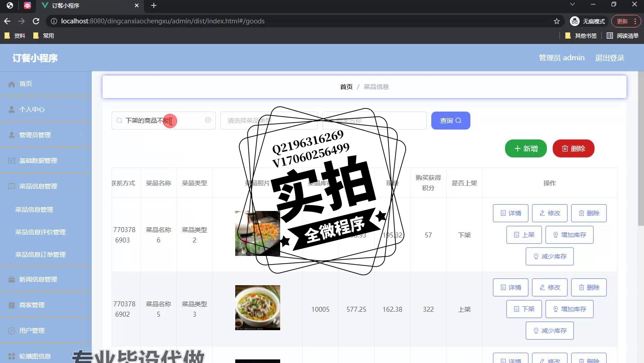Image resolution: width=644 pixels, height=363 pixels.
Task: Click 删除 for 菜品名称6 row
Action: (x=589, y=213)
